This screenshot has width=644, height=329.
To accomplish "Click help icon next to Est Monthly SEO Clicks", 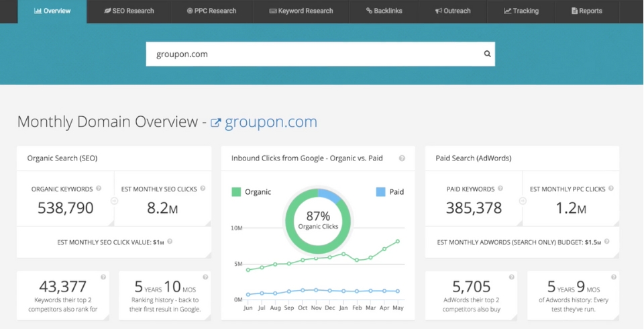I will tap(203, 189).
